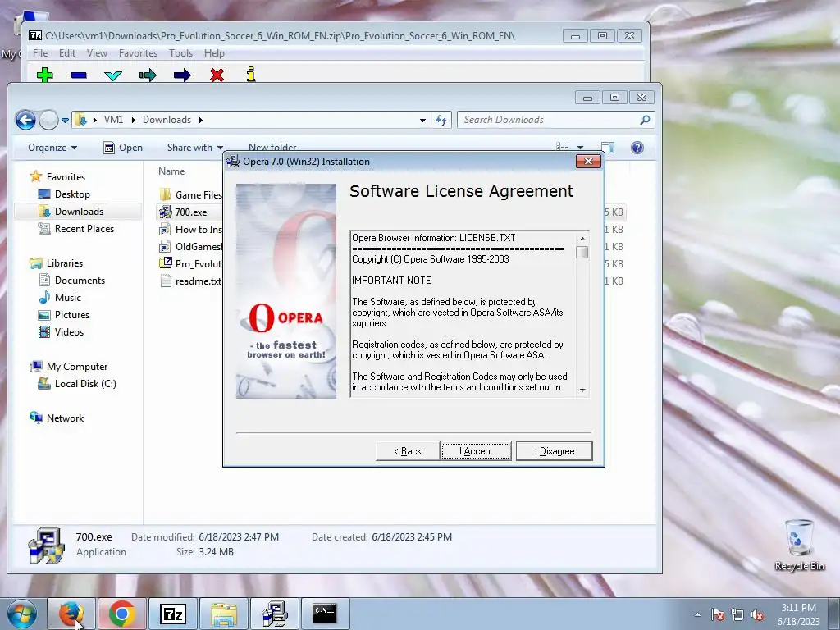This screenshot has height=630, width=840.
Task: Open the File menu in 7-Zip
Action: [40, 53]
